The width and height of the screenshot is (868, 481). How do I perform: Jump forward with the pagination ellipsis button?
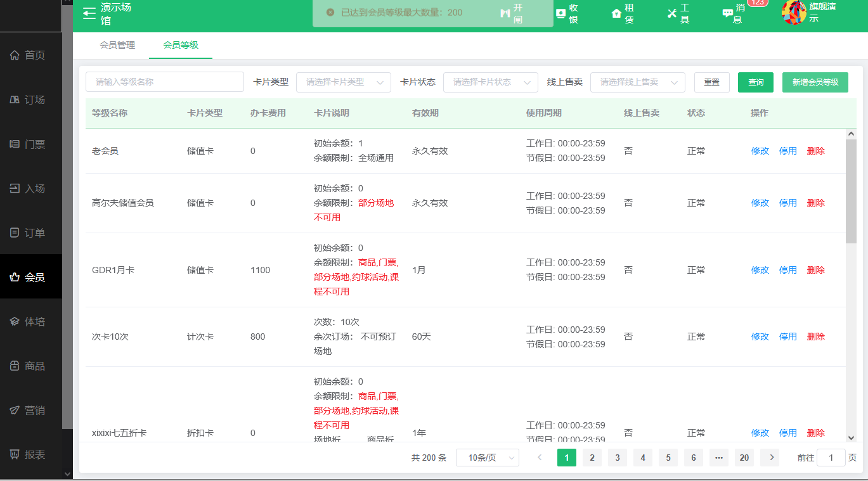click(x=719, y=458)
